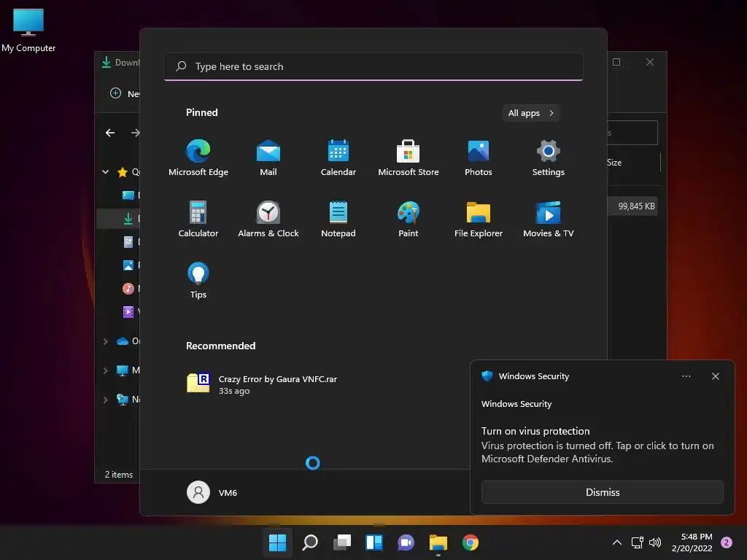747x560 pixels.
Task: Expand This PC node in Explorer
Action: point(105,370)
